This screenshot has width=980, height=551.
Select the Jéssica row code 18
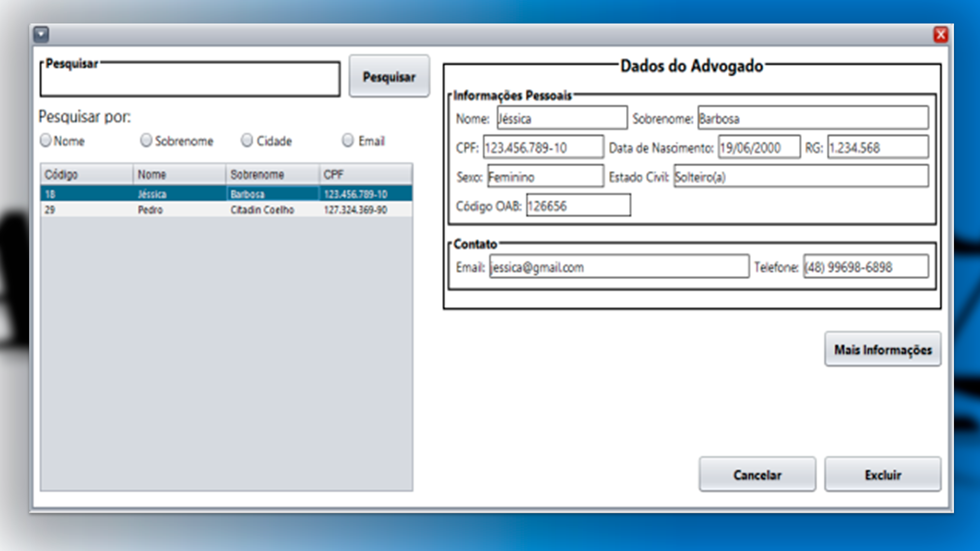click(x=87, y=194)
